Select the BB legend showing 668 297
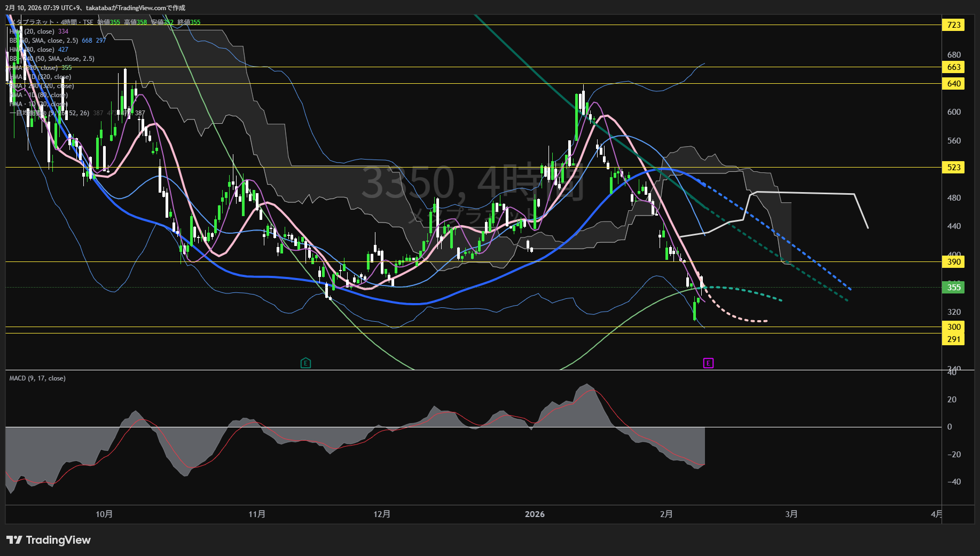 coord(57,41)
